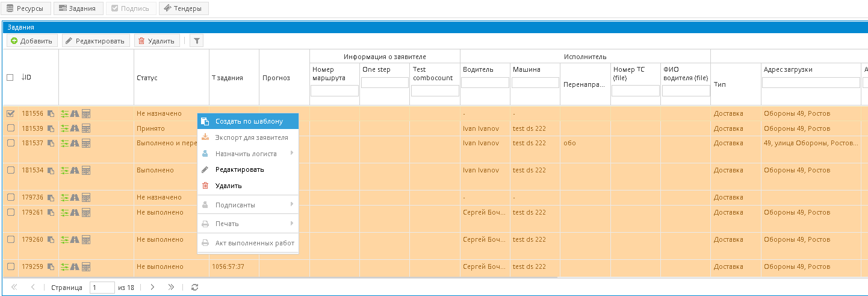Select Удалить in the context menu

(x=228, y=186)
